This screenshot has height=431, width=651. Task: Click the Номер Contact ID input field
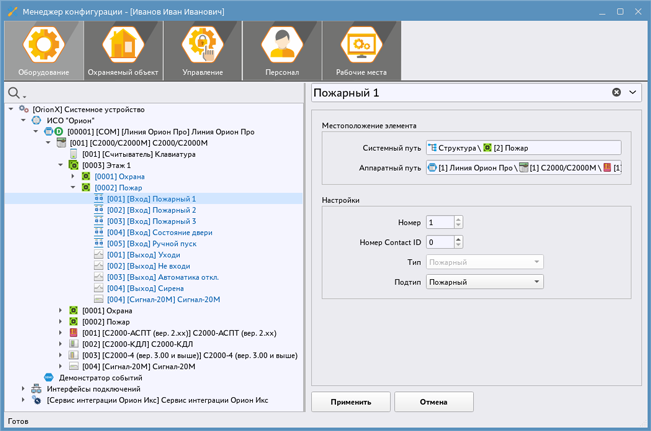[x=439, y=242]
